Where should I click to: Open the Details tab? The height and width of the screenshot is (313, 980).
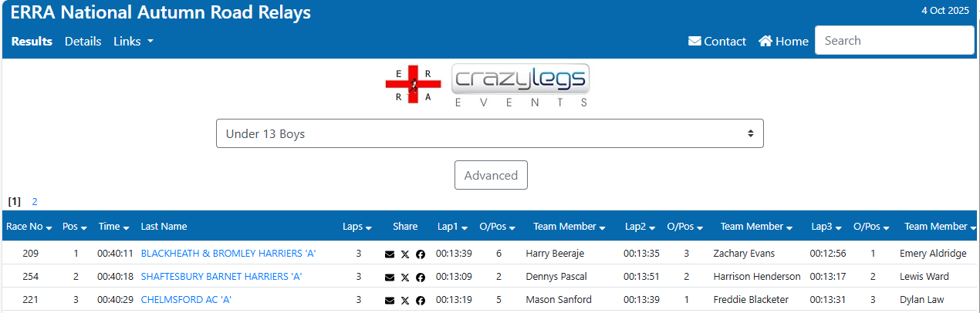pos(83,42)
